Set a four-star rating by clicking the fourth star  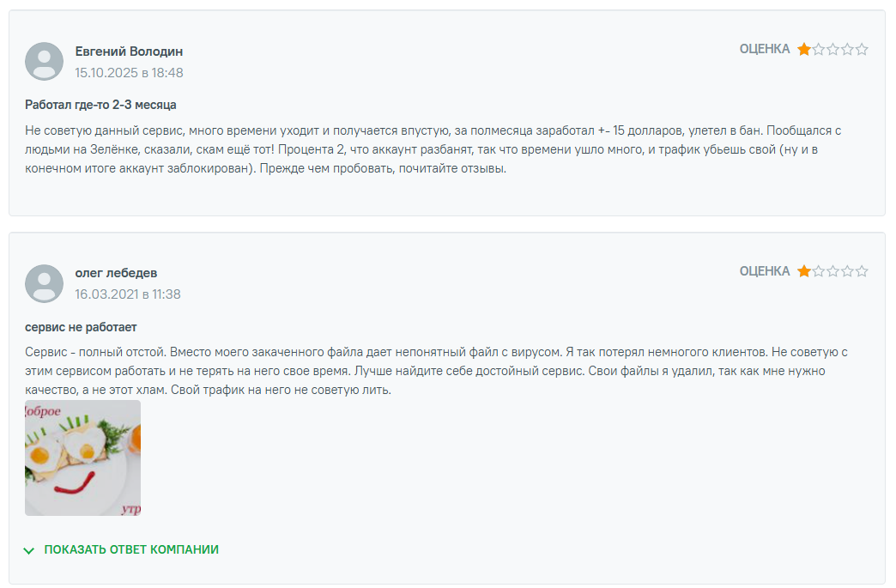tap(849, 49)
